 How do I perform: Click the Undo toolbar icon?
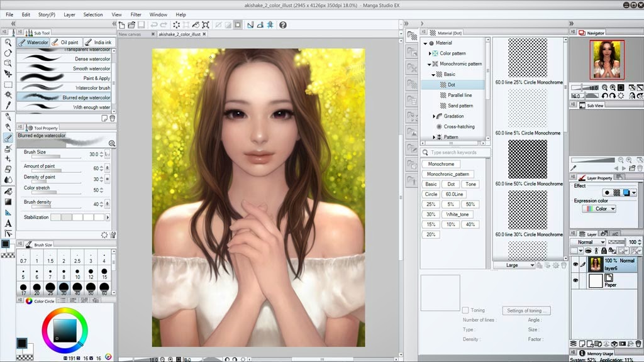click(x=153, y=25)
